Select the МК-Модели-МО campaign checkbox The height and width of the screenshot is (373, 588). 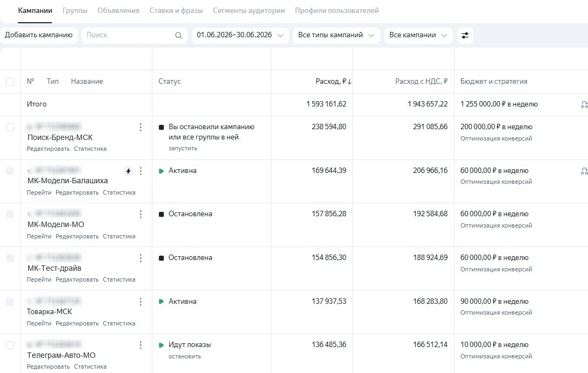coord(10,214)
